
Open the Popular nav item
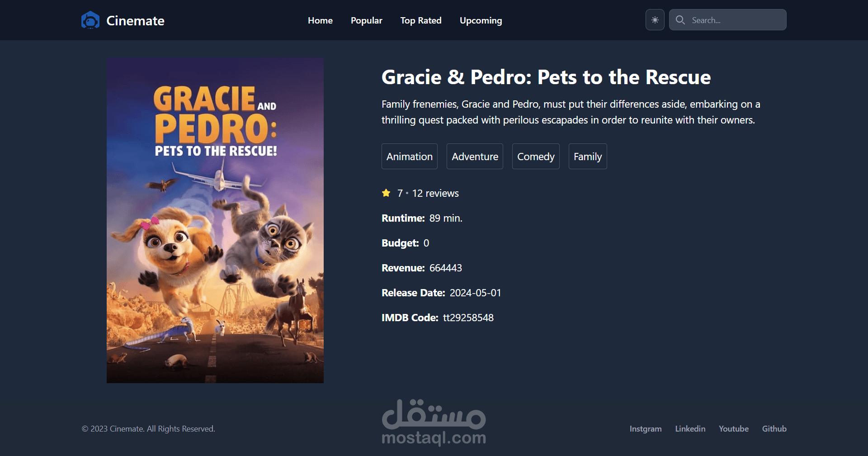click(366, 20)
